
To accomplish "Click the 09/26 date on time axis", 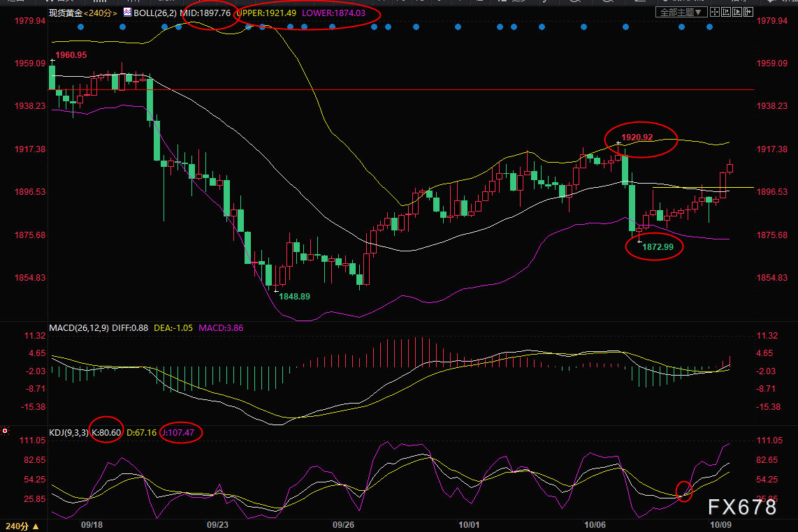I will (x=344, y=524).
